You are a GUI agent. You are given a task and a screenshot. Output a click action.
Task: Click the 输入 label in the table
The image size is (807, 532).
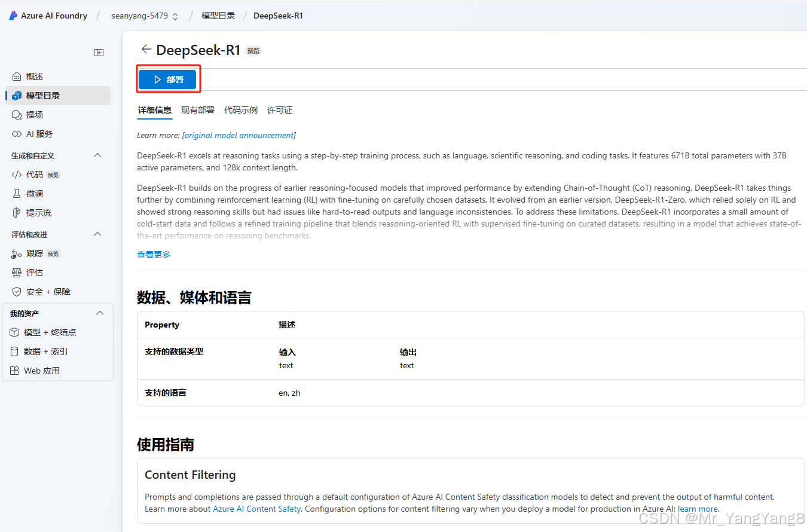click(288, 353)
